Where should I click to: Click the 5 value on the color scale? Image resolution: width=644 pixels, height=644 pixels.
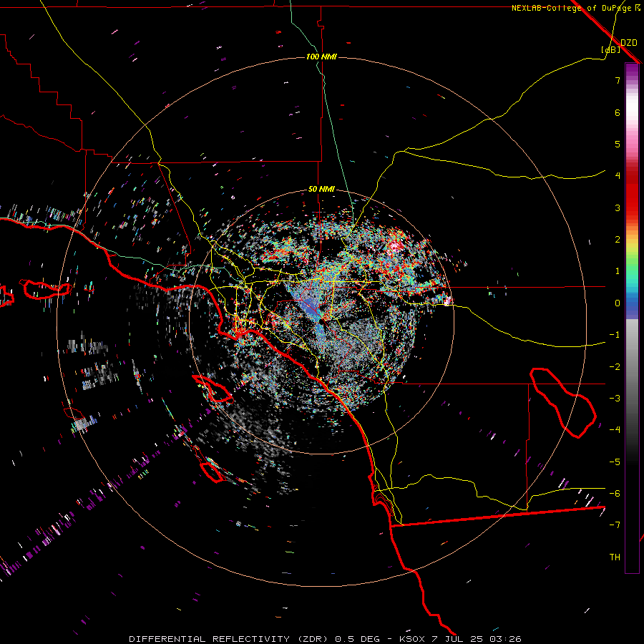[618, 144]
